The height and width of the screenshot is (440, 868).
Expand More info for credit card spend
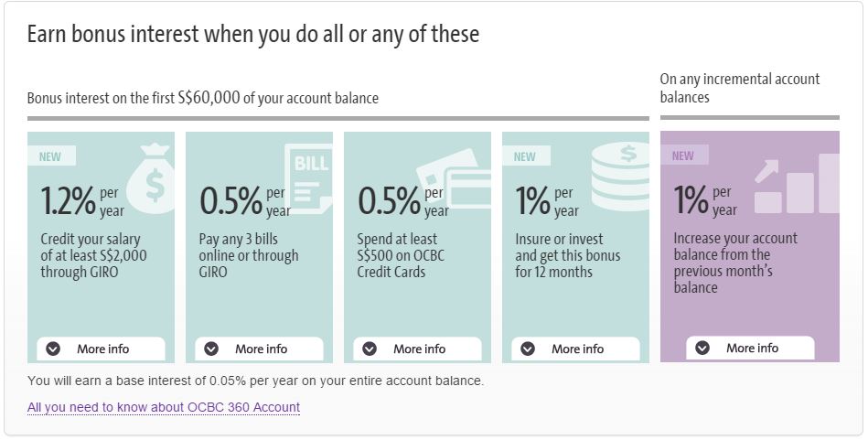pos(417,349)
